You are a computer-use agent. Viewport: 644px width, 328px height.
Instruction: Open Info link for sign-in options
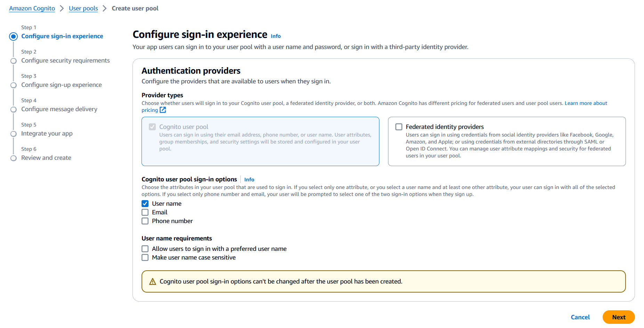coord(249,180)
